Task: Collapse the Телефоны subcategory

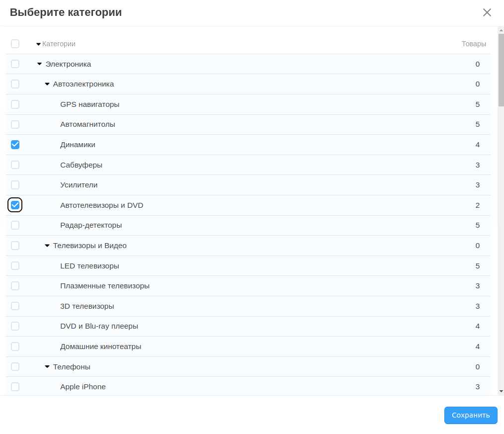Action: coord(47,367)
